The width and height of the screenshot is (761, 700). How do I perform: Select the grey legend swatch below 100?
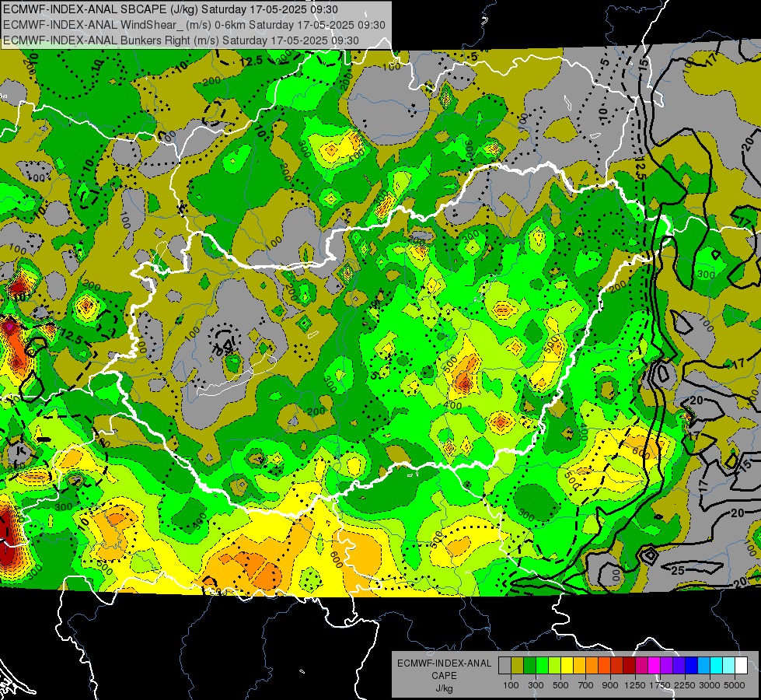click(504, 666)
